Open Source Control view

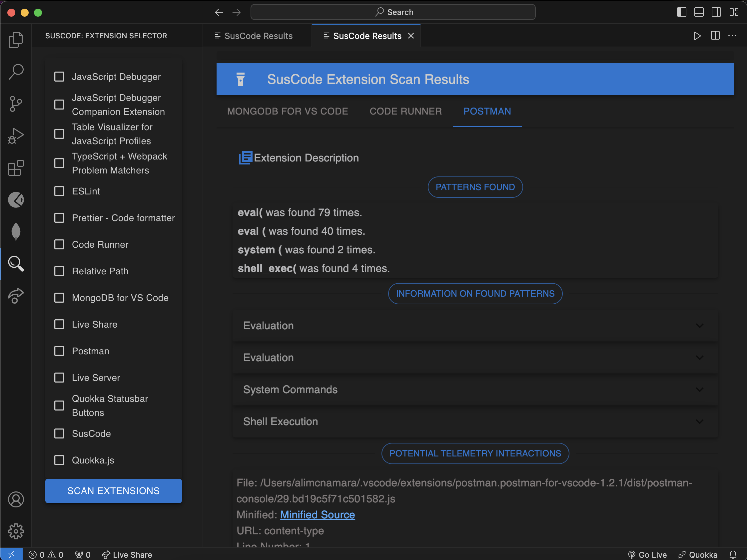point(16,104)
